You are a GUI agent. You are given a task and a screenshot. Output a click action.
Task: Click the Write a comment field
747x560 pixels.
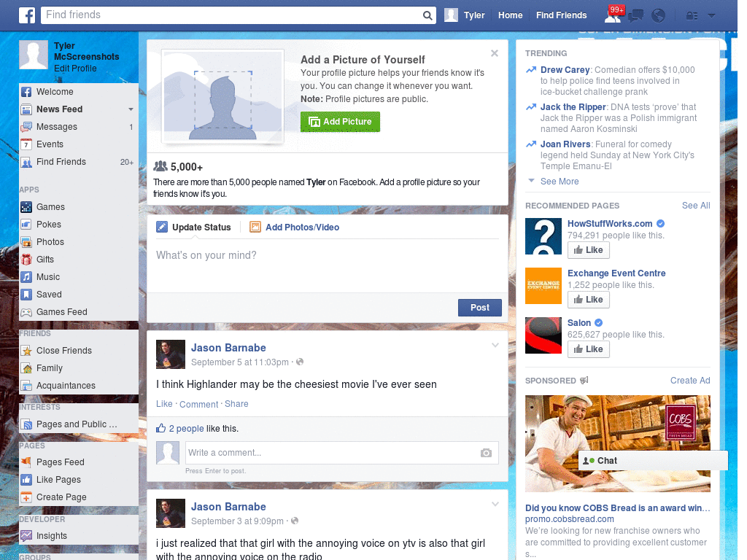pos(333,453)
